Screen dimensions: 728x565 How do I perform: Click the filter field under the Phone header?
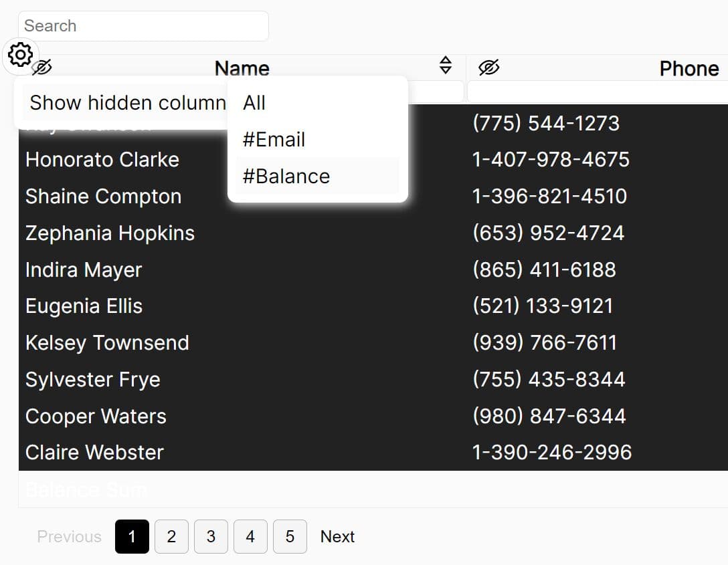[596, 92]
